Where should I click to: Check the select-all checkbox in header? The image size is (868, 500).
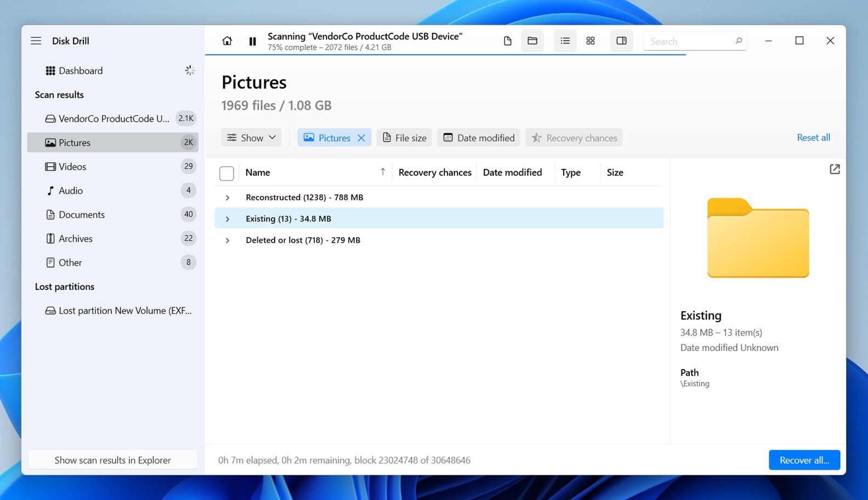click(226, 173)
